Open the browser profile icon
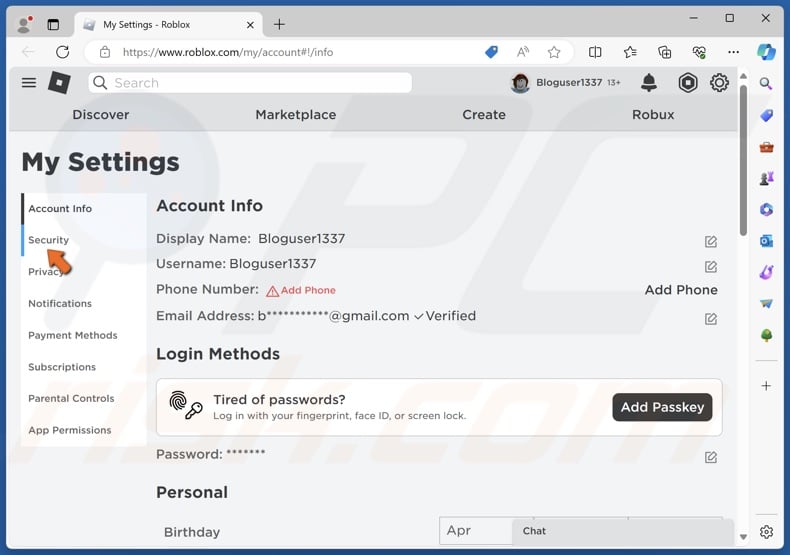Viewport: 790px width, 555px height. 24,24
